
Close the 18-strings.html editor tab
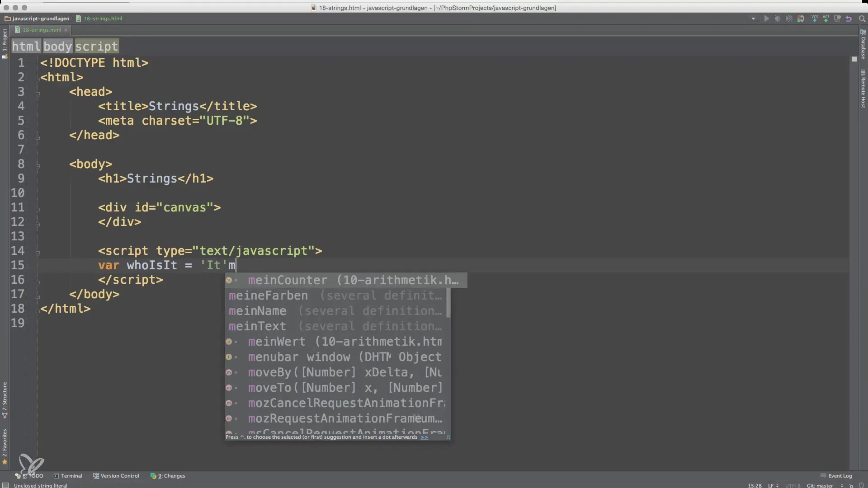pos(66,30)
